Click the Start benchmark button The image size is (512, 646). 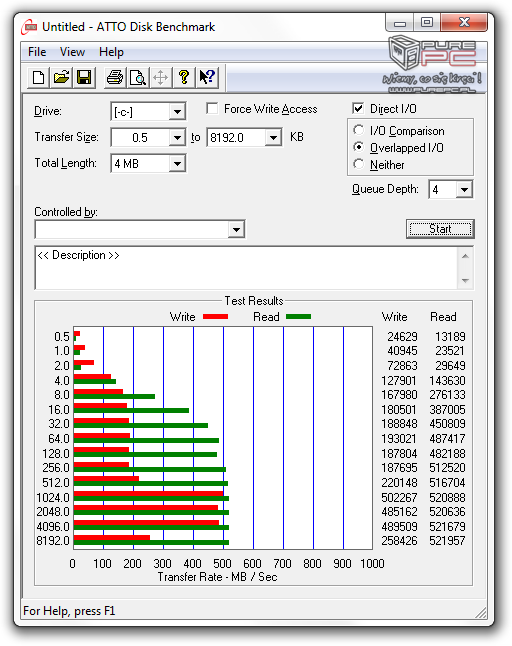pyautogui.click(x=440, y=229)
